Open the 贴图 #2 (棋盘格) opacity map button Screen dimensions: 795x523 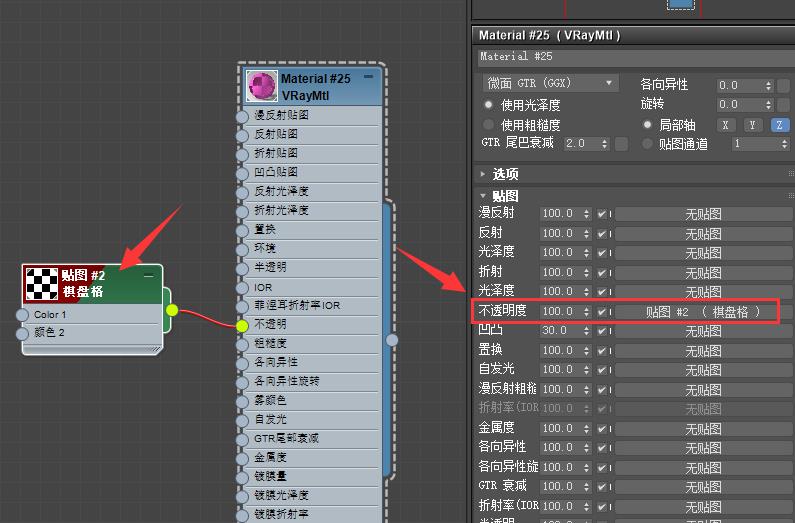coord(703,312)
